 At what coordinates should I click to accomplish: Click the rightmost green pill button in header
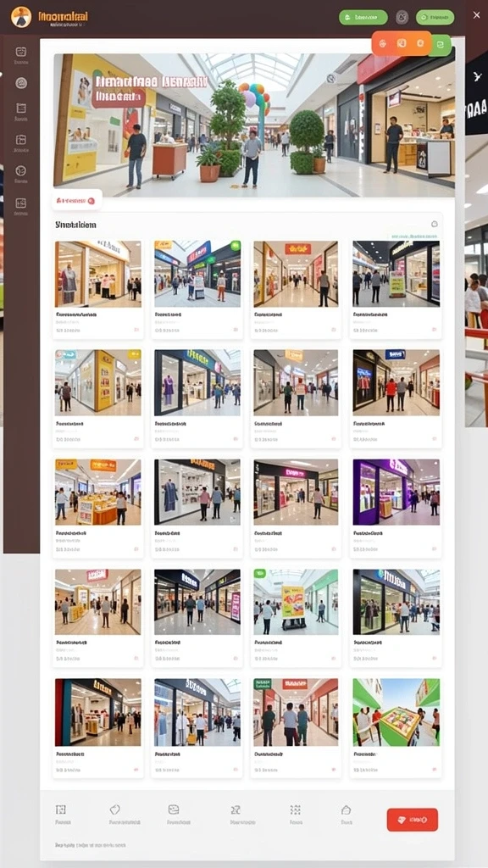(435, 17)
